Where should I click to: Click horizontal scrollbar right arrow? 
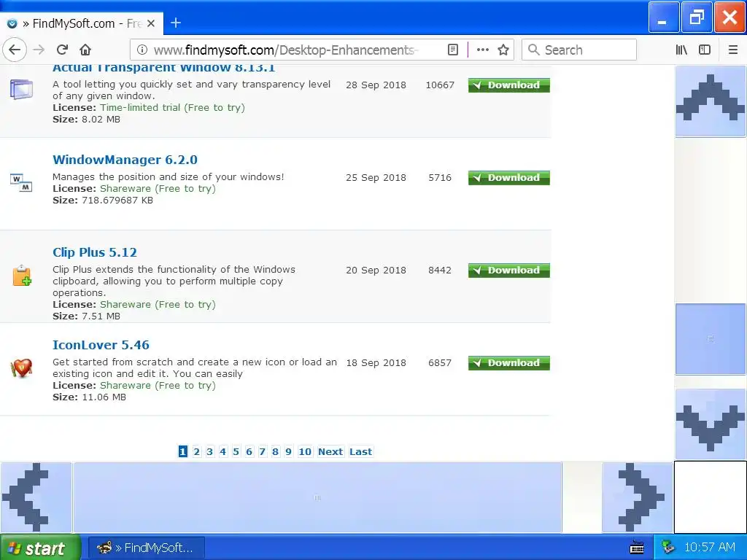pyautogui.click(x=638, y=497)
